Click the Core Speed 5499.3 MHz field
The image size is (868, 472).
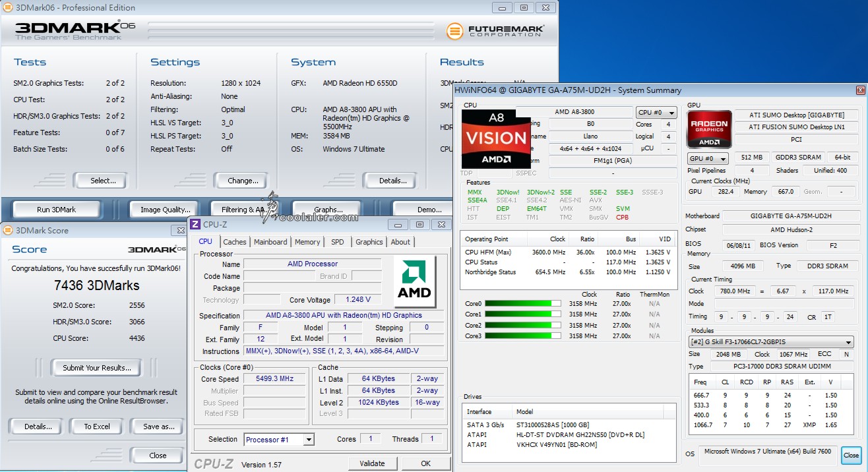[x=274, y=379]
